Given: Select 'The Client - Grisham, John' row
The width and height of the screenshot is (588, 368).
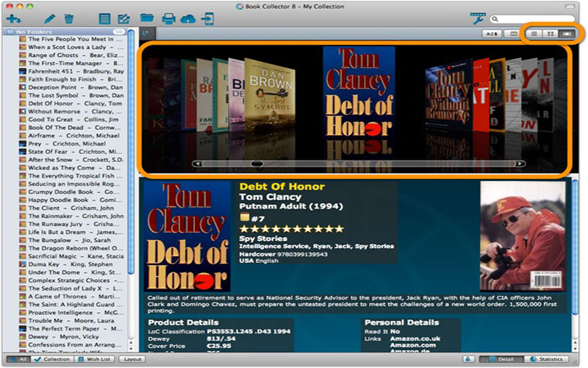Looking at the screenshot, I should (x=66, y=208).
